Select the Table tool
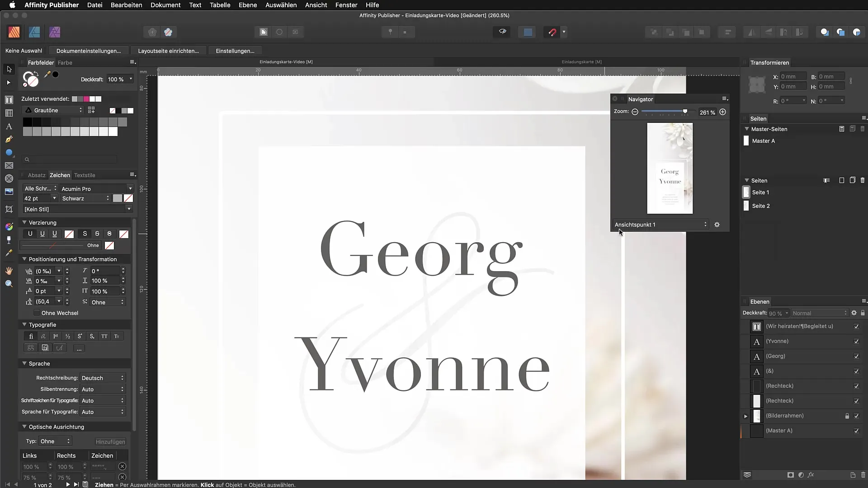Image resolution: width=868 pixels, height=488 pixels. pos(9,113)
